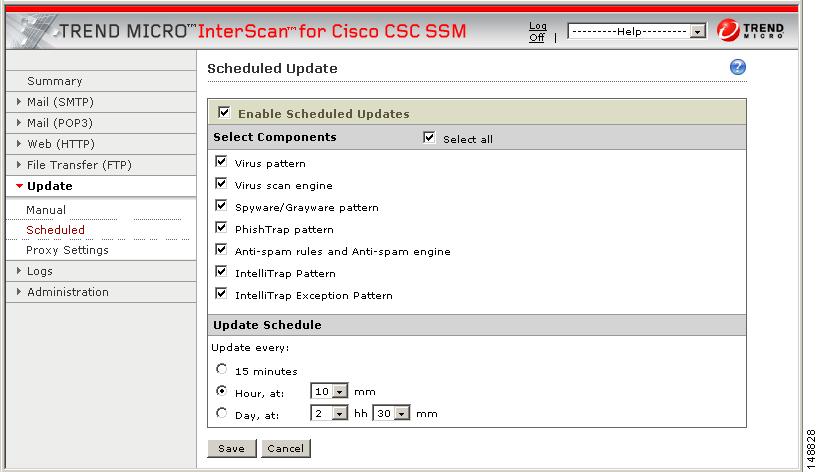The width and height of the screenshot is (817, 472).
Task: Toggle Anti-spam rules and engine checkbox
Action: click(x=221, y=250)
